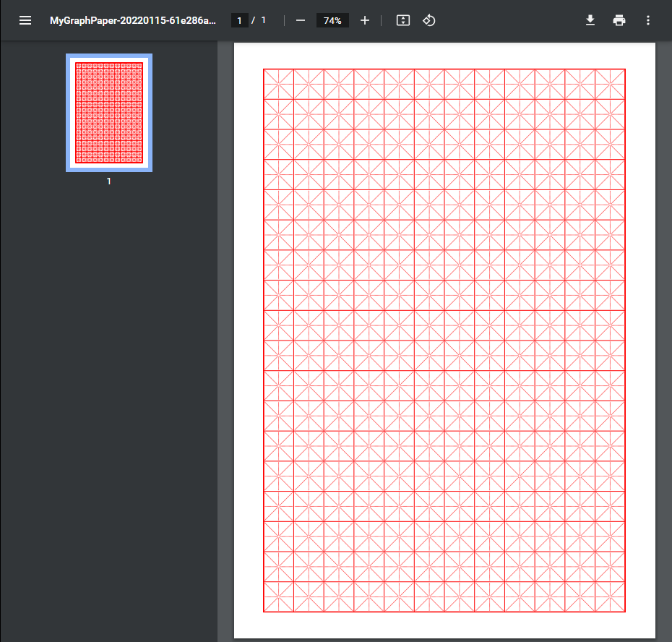The width and height of the screenshot is (672, 642).
Task: Click the page number input field
Action: (x=240, y=20)
